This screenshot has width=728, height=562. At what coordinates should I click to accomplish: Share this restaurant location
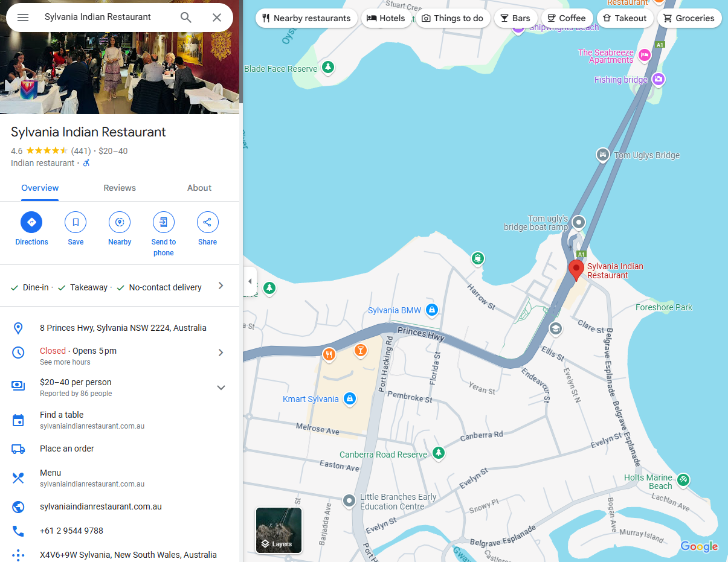(207, 229)
